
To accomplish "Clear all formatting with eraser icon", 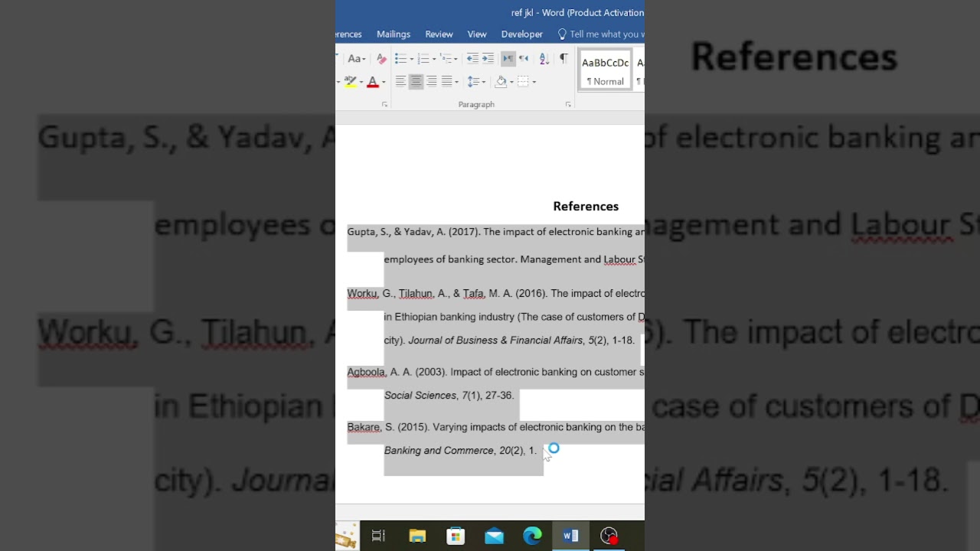I will [x=381, y=59].
